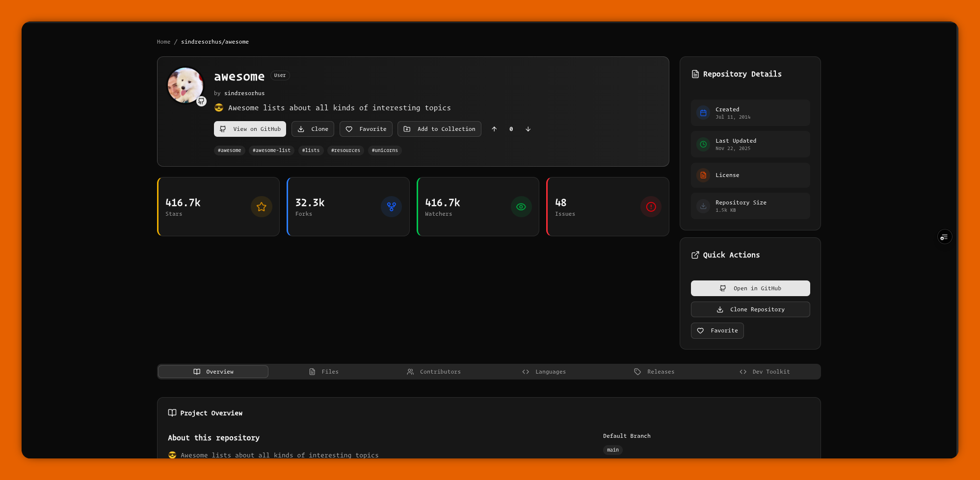The height and width of the screenshot is (480, 980).
Task: Click the download icon on the Clone button
Action: click(301, 129)
